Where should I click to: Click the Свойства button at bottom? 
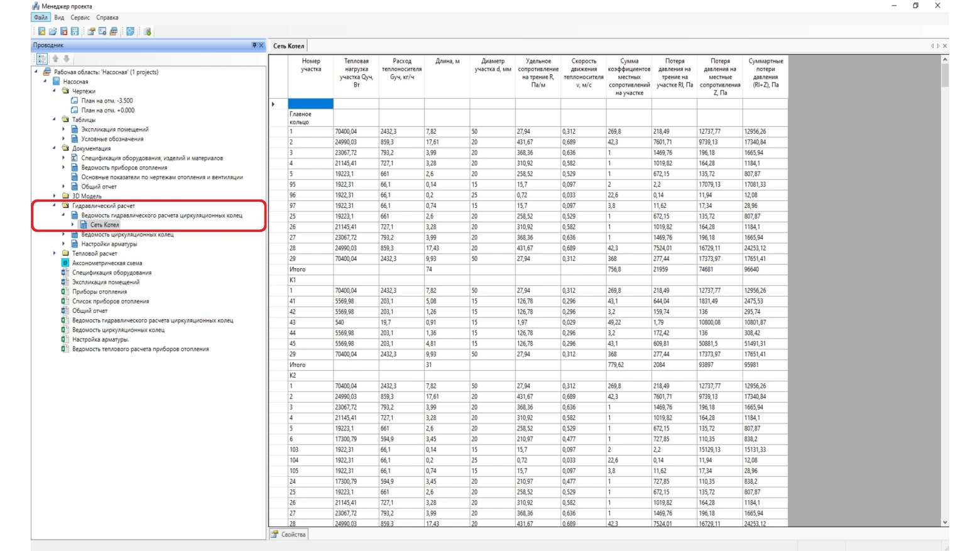click(288, 535)
